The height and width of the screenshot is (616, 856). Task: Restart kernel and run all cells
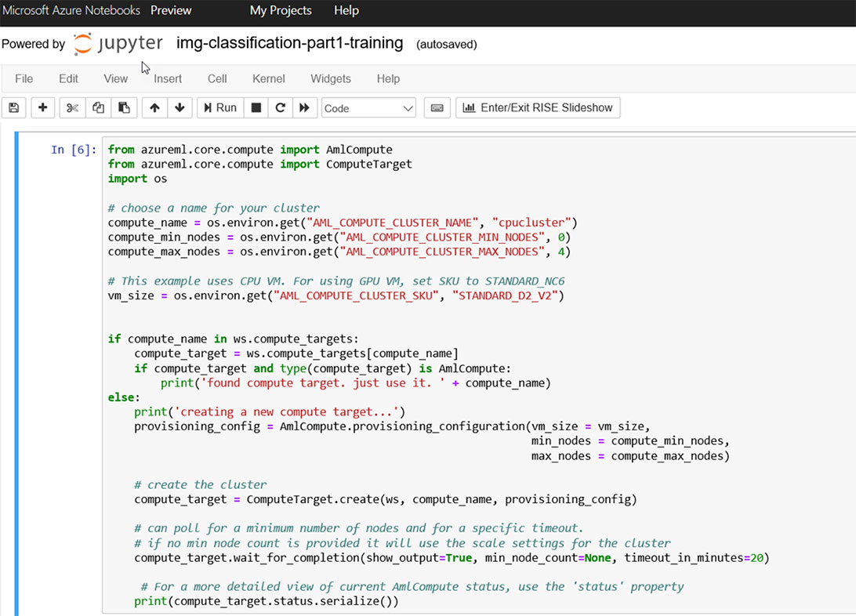(304, 107)
